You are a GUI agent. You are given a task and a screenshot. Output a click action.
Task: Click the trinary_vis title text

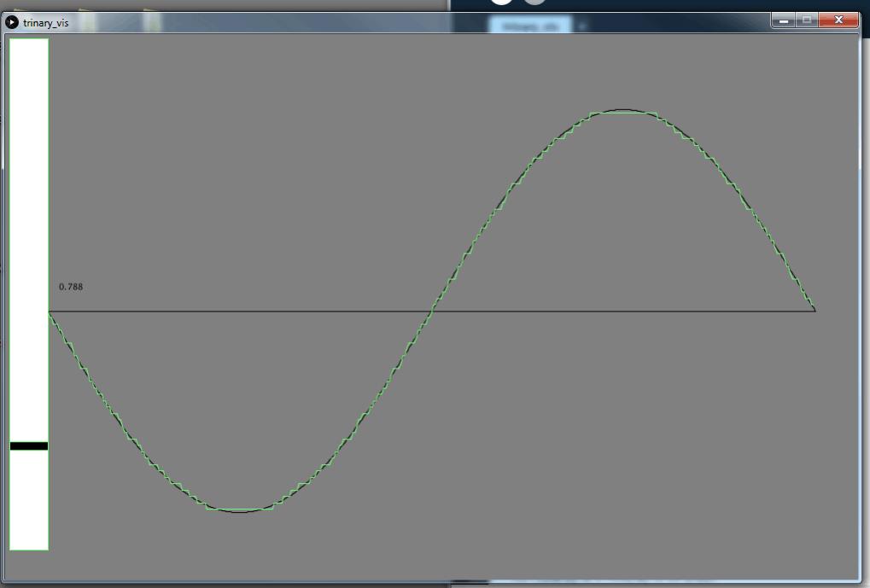[x=46, y=23]
